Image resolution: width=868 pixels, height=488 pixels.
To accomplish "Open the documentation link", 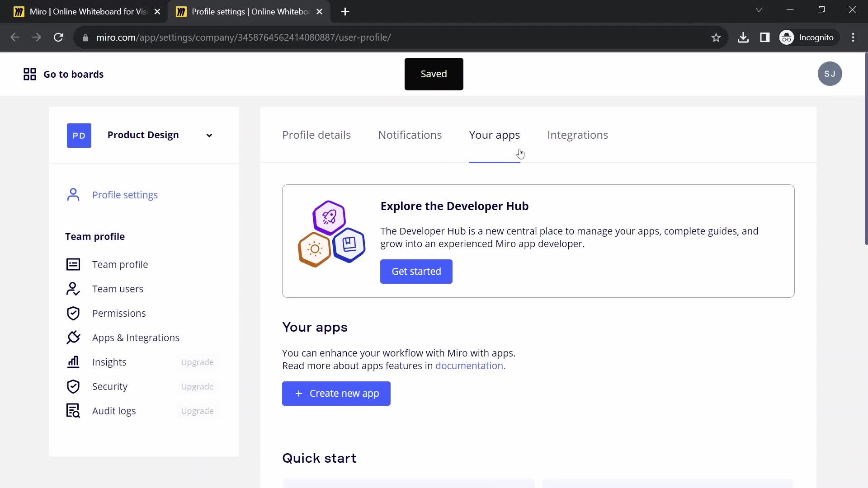I will tap(470, 366).
